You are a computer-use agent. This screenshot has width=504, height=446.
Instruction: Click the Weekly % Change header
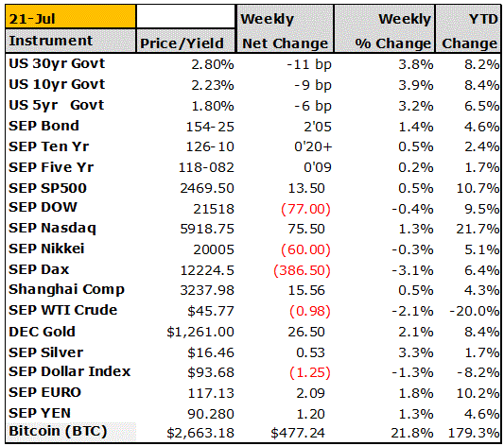pos(384,29)
